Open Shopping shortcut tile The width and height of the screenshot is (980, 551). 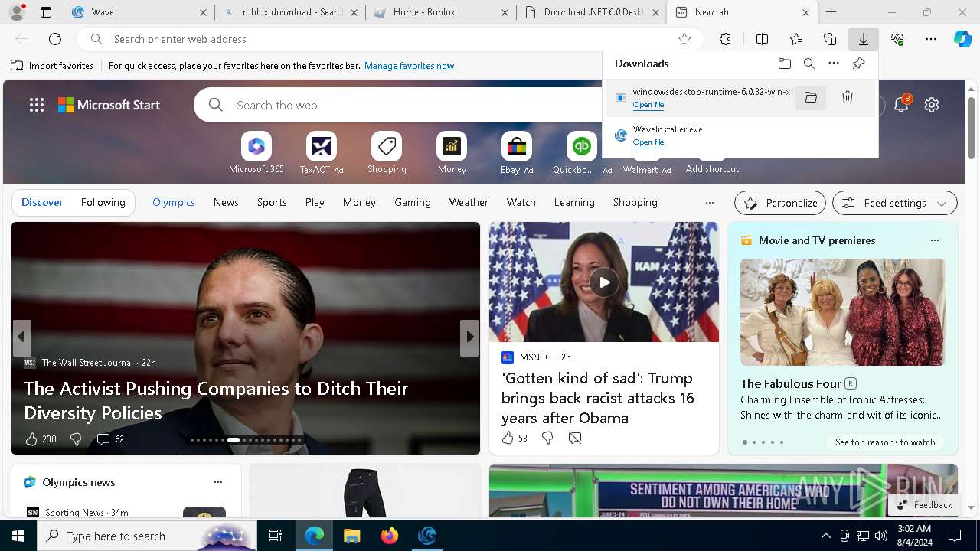[387, 153]
